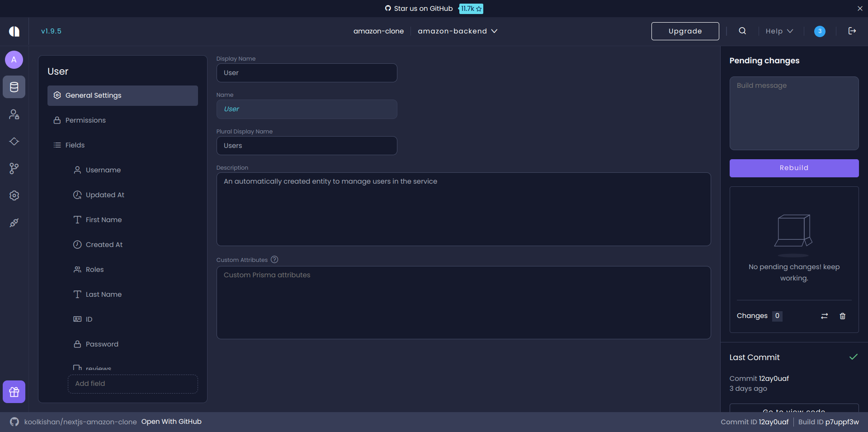Open the Fields section

75,145
